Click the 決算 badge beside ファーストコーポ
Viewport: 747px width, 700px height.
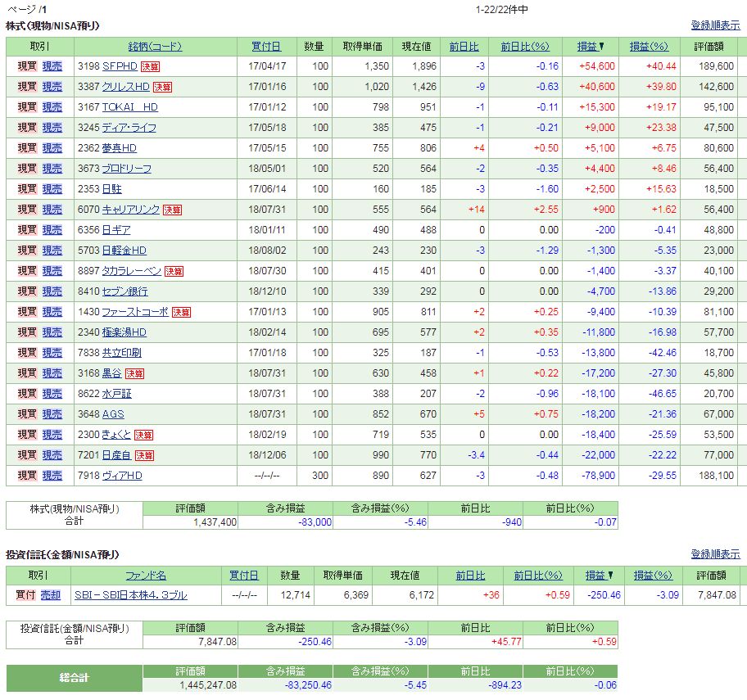click(x=181, y=313)
